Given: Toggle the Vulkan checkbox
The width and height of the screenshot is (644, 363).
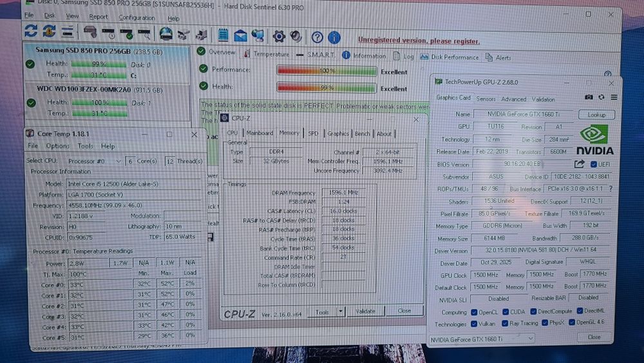Looking at the screenshot, I should 474,324.
